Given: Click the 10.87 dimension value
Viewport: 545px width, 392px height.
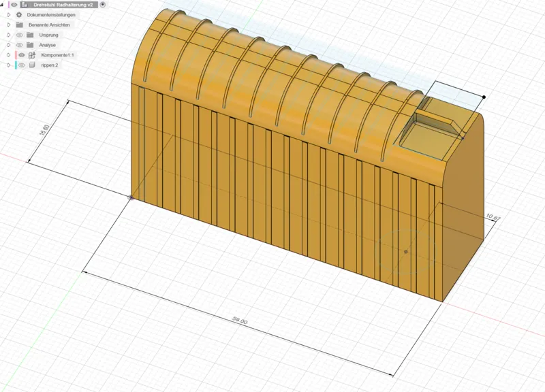Looking at the screenshot, I should pos(493,217).
